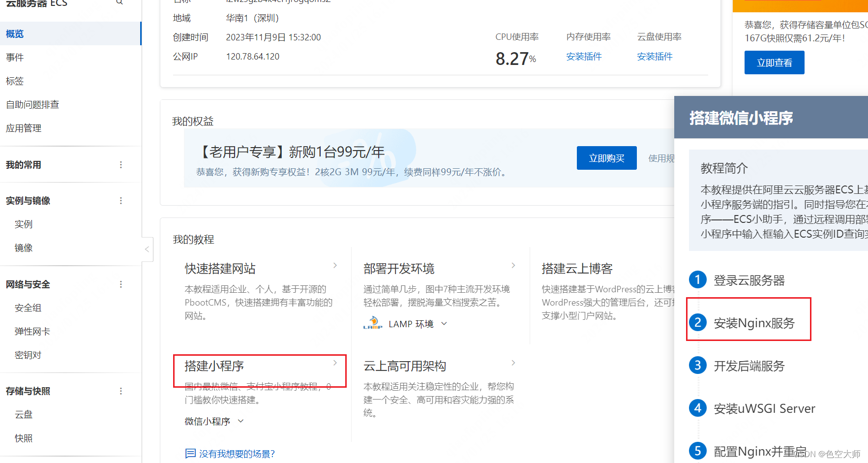868x463 pixels.
Task: Click 安装插件 under 云盘使用率
Action: point(655,57)
